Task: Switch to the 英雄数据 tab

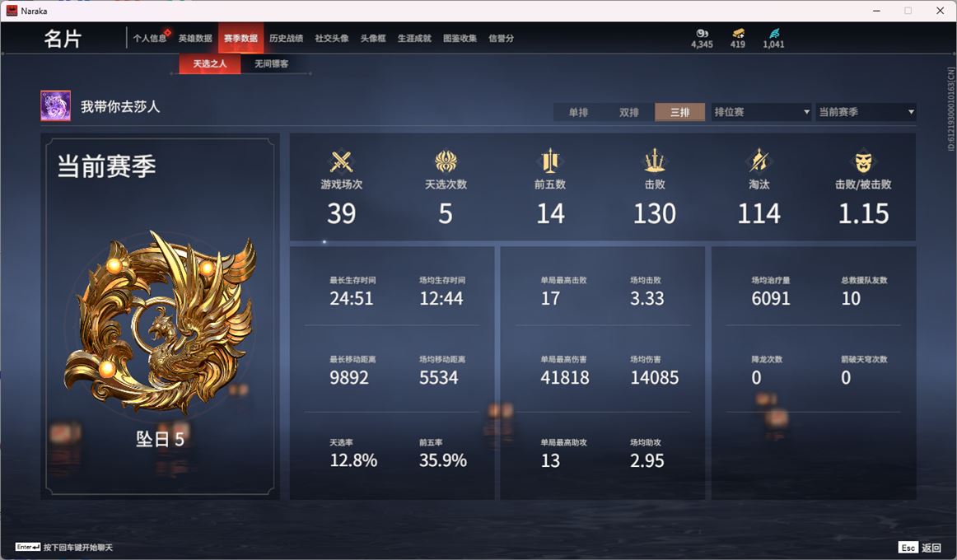Action: [195, 39]
